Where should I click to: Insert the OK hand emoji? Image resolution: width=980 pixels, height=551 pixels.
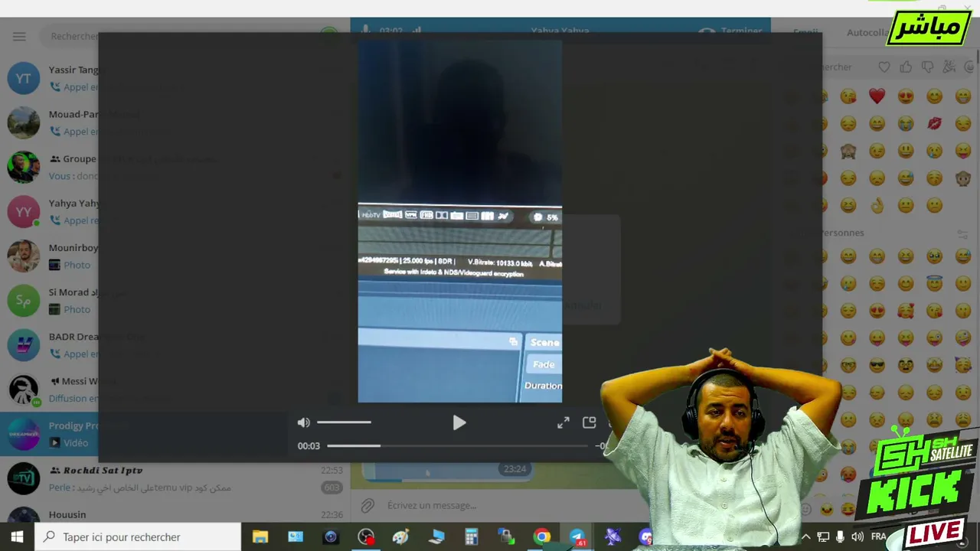[x=877, y=205]
